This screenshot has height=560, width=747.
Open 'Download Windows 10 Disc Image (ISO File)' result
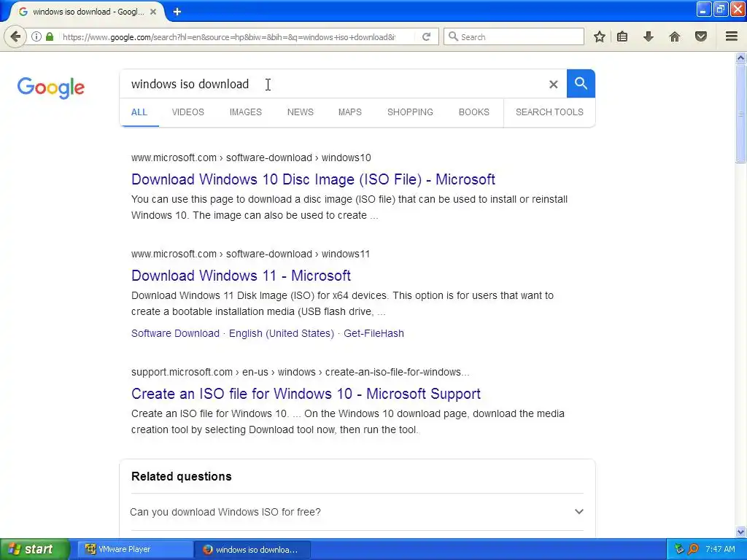(x=313, y=179)
